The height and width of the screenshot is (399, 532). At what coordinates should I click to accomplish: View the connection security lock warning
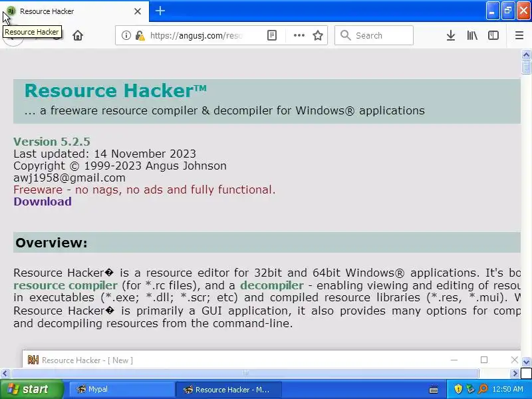(140, 35)
